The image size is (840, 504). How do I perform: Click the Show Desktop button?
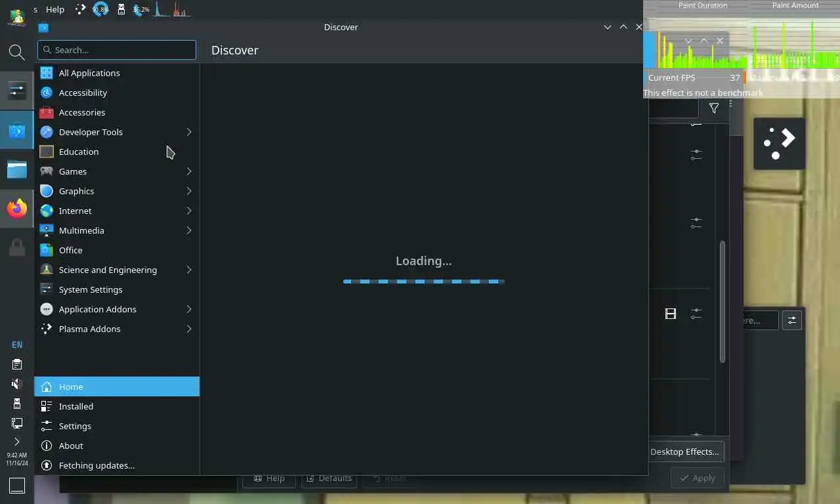coord(17,486)
